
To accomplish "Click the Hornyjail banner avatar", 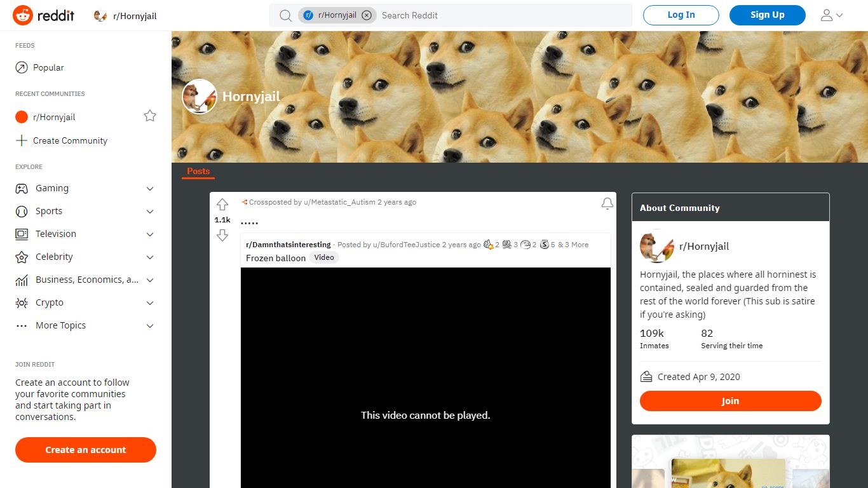I will click(x=200, y=97).
